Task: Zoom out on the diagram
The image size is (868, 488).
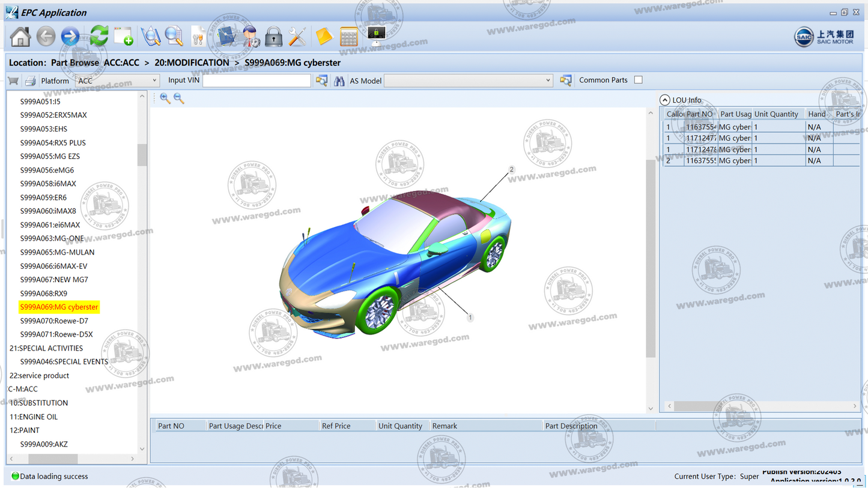Action: [179, 98]
